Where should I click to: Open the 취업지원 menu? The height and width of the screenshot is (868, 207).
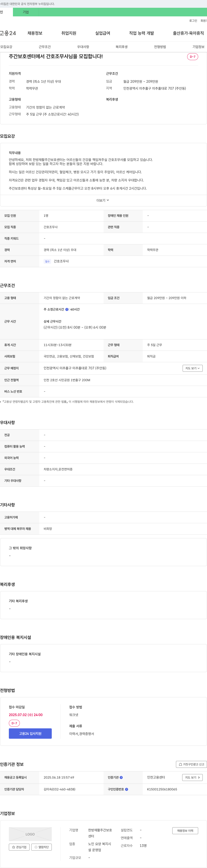[69, 33]
